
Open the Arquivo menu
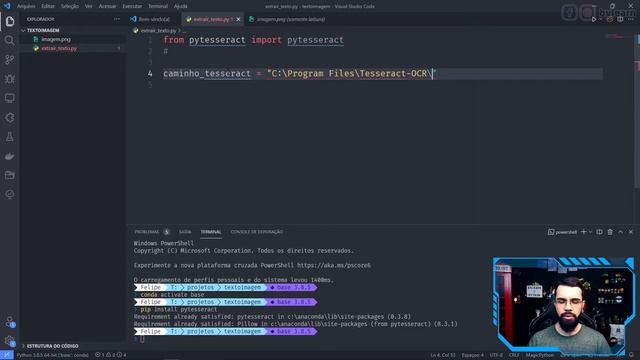(26, 6)
